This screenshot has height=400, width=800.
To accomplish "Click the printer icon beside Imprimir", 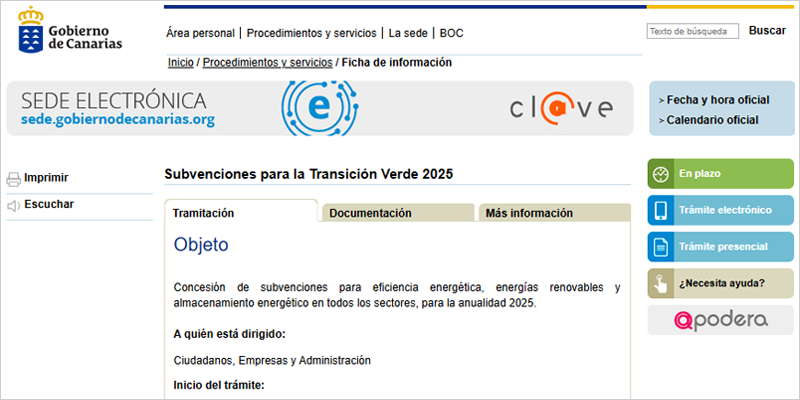I will [x=14, y=179].
